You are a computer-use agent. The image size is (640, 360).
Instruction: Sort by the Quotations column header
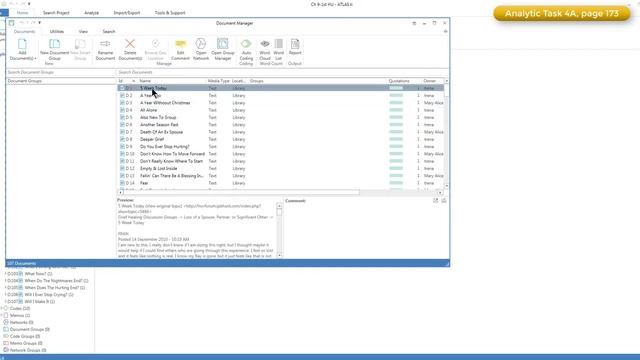pos(399,81)
